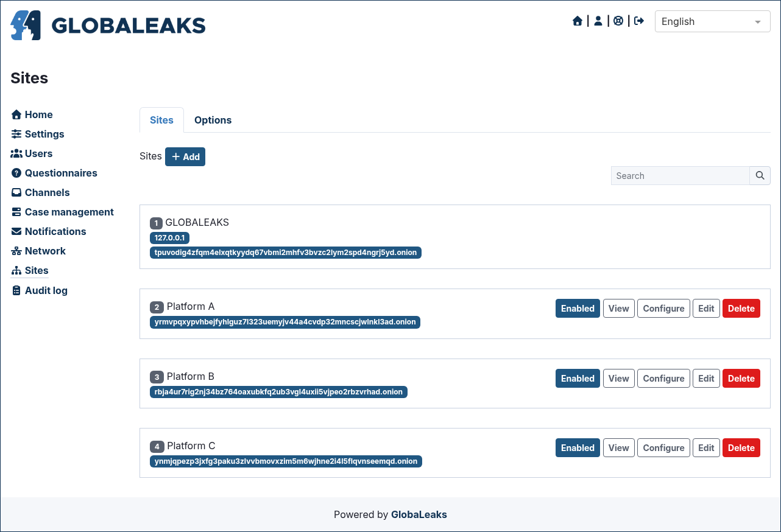
Task: Click View for Platform A
Action: point(618,309)
